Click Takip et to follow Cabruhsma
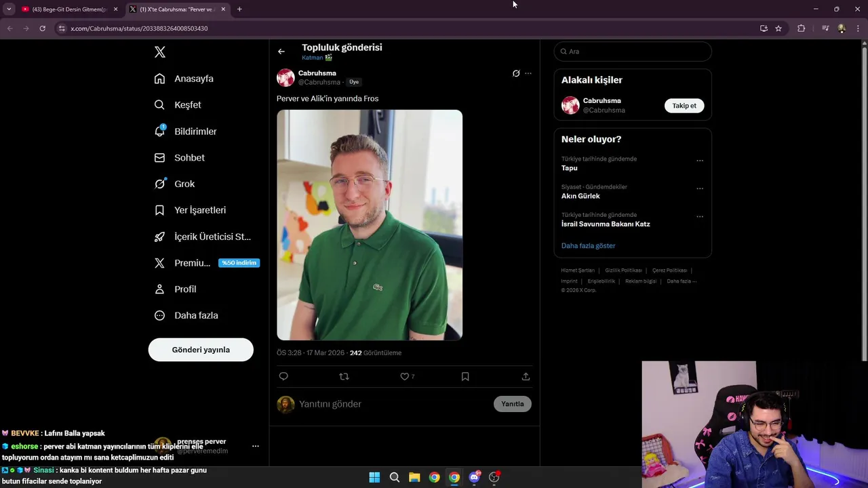 tap(684, 106)
